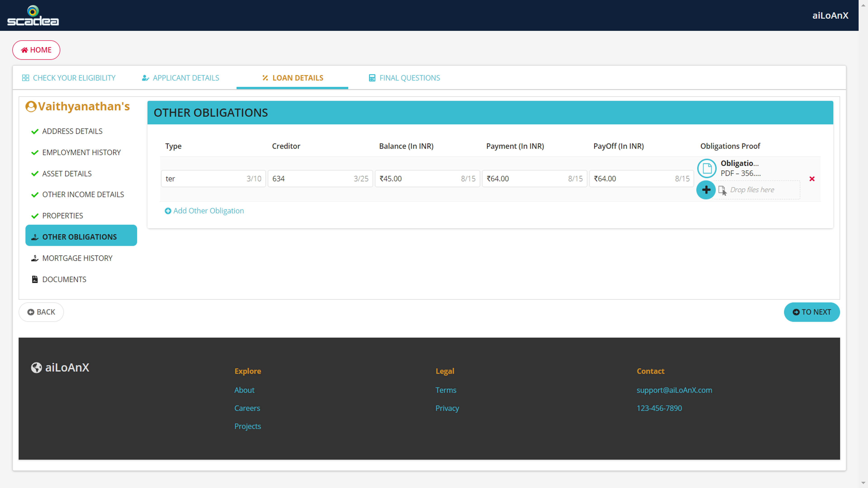Focus the Type field containing ter

(x=213, y=178)
